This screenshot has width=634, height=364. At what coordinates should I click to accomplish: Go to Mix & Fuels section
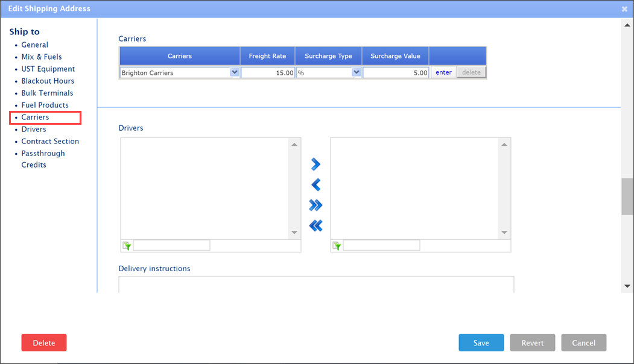(x=42, y=57)
